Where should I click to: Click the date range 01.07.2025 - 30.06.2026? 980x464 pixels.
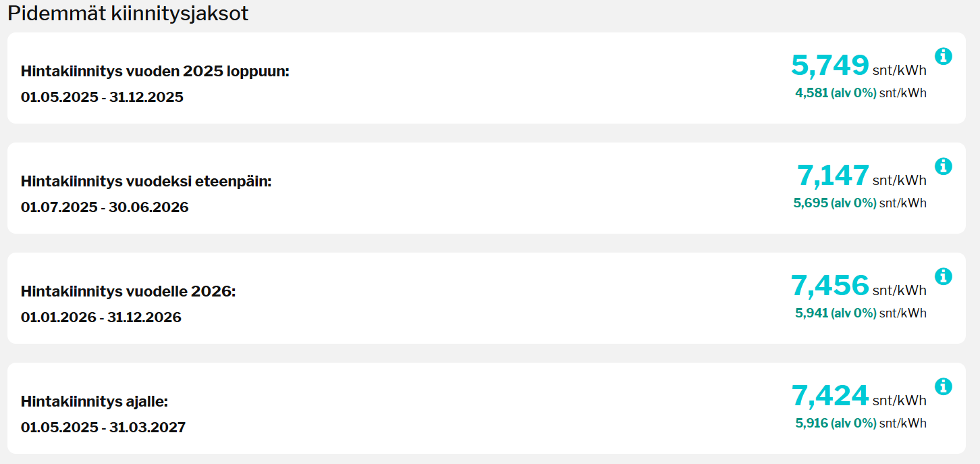pyautogui.click(x=105, y=207)
